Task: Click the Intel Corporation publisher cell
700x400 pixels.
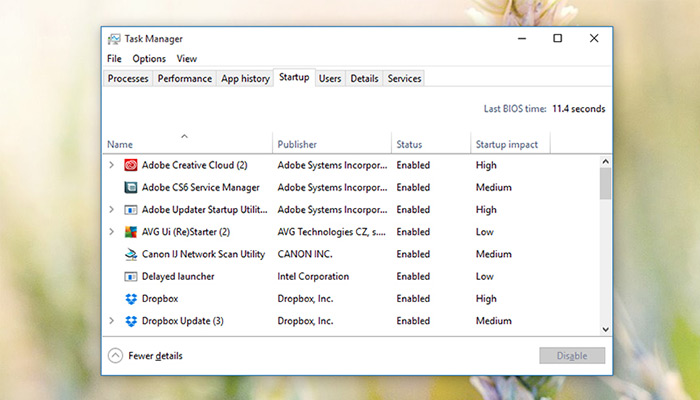Action: tap(313, 276)
